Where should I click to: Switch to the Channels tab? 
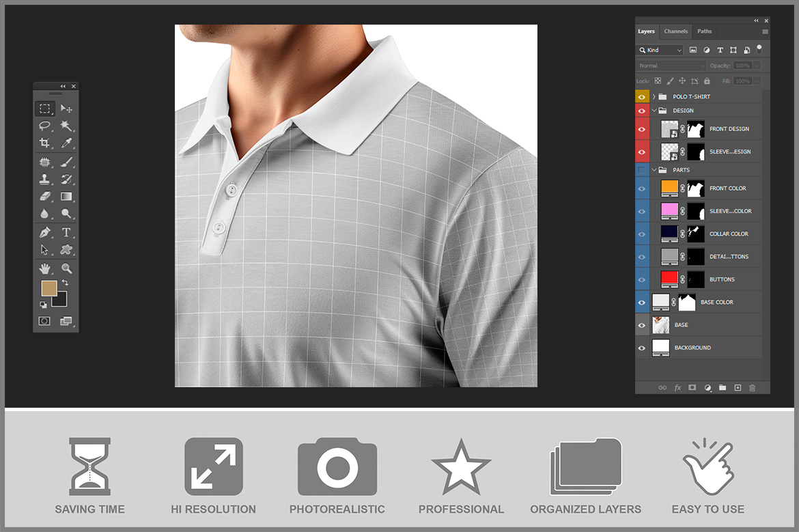coord(675,31)
